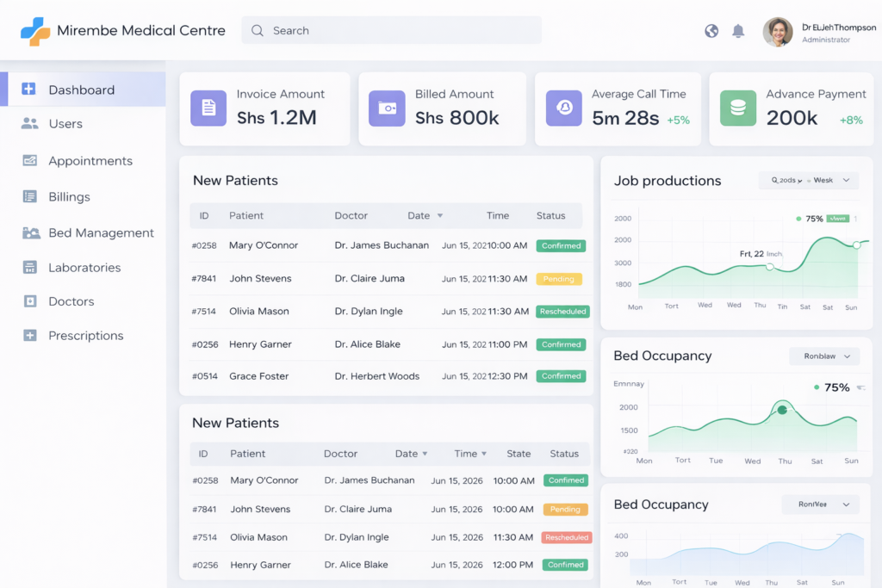Click the Invoice Amount document icon
Viewport: 882px width, 588px height.
(x=208, y=108)
